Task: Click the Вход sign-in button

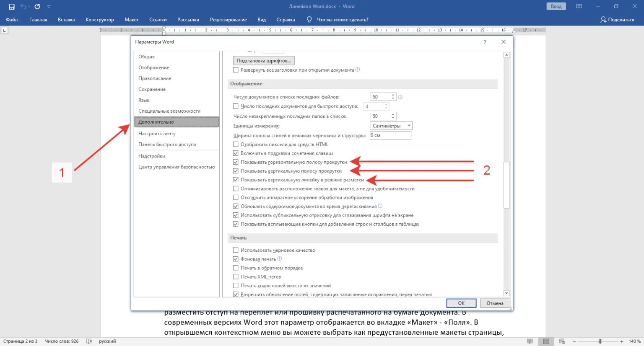Action: pos(556,6)
